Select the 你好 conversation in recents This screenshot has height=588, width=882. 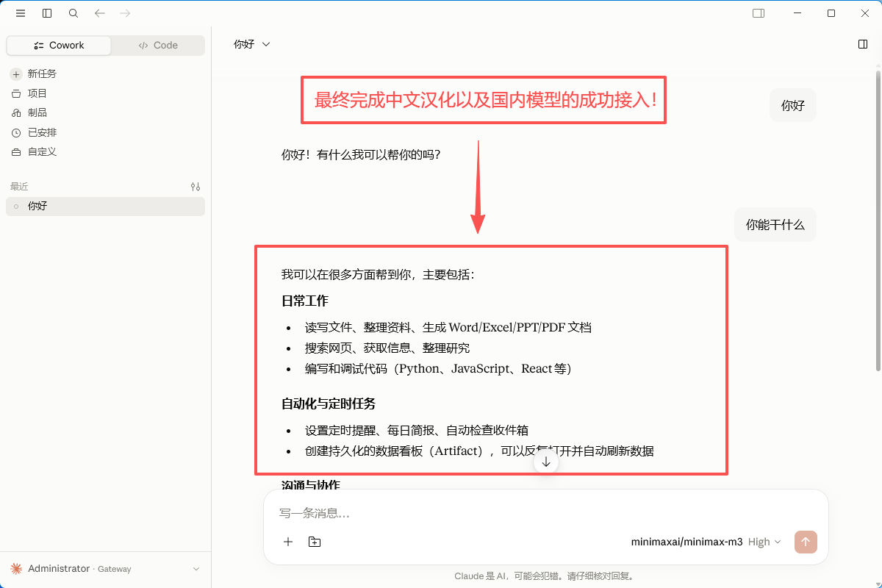click(x=106, y=207)
